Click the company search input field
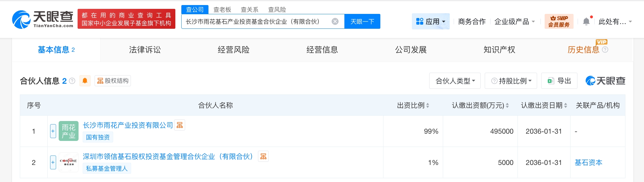The width and height of the screenshot is (644, 182). 255,21
